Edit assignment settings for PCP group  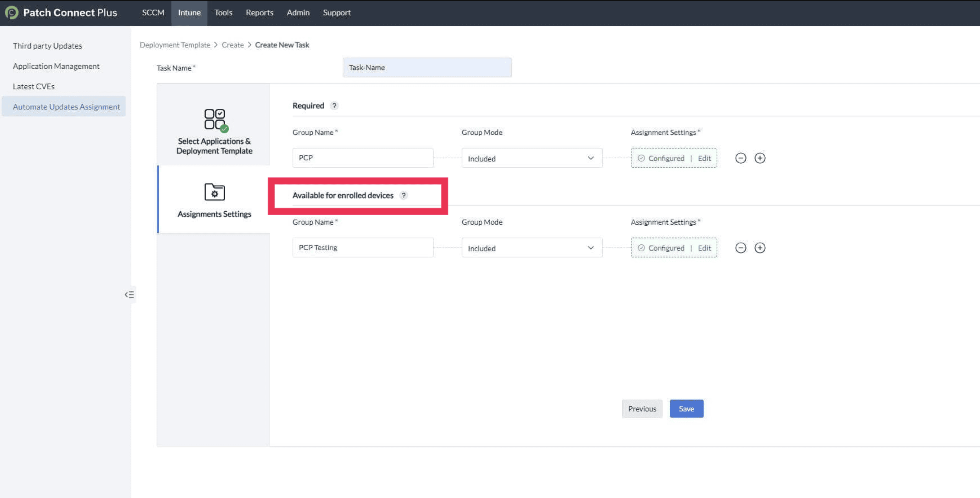(704, 158)
